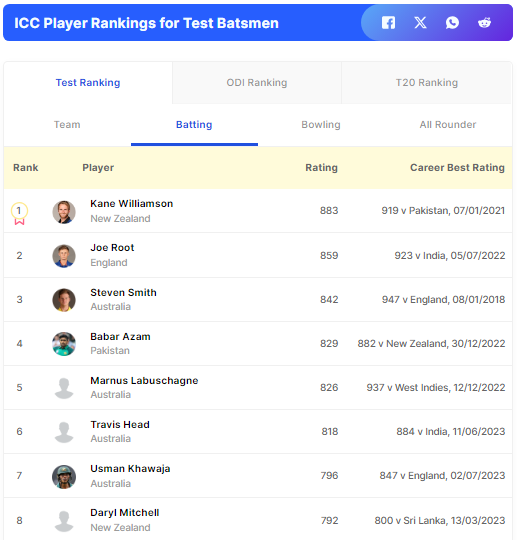Screen dimensions: 517x540
Task: Click 'Australia' under Travis Head
Action: [111, 439]
